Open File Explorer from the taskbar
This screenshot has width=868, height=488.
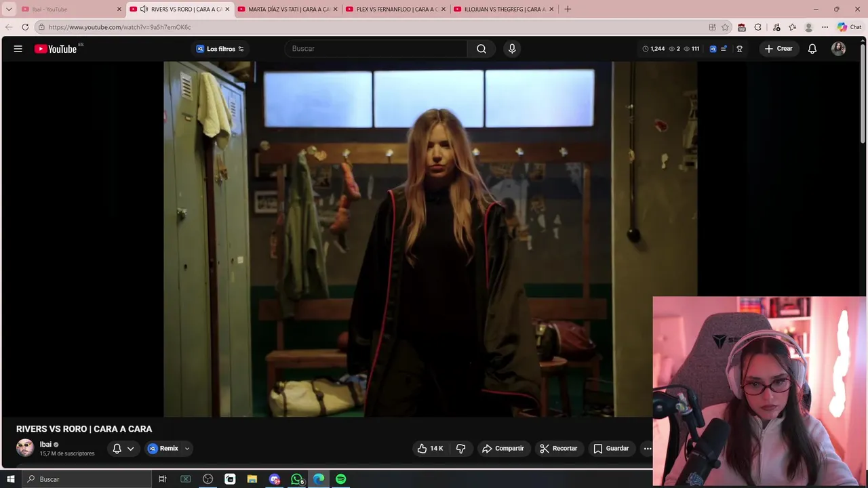pyautogui.click(x=252, y=479)
